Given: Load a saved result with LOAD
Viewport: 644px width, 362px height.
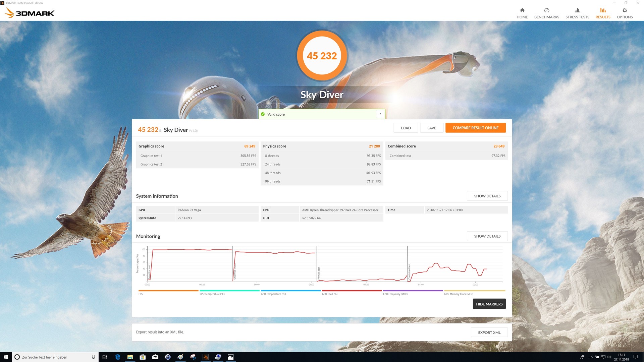Looking at the screenshot, I should [406, 128].
